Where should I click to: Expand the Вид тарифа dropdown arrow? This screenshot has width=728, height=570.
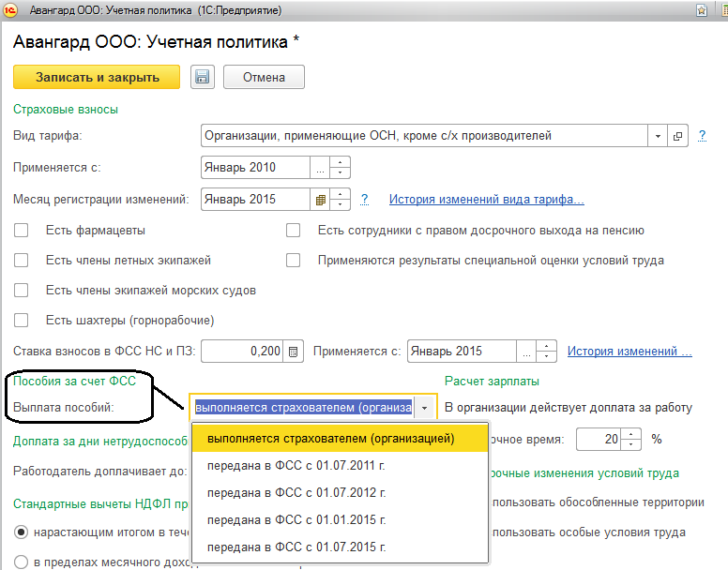click(658, 136)
